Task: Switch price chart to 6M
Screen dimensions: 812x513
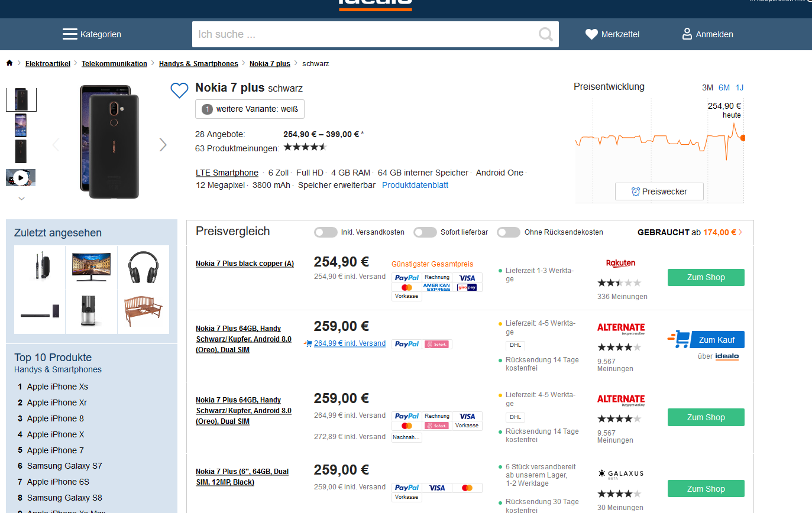Action: pyautogui.click(x=724, y=87)
